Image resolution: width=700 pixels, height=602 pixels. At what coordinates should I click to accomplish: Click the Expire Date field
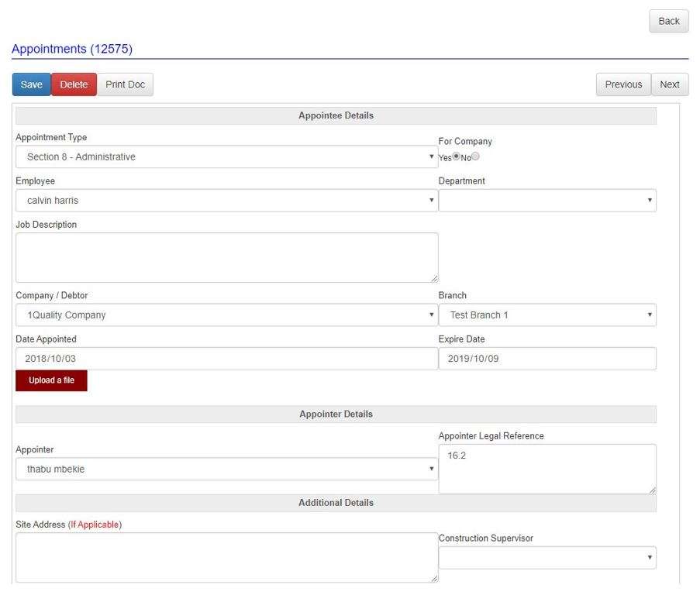coord(547,358)
